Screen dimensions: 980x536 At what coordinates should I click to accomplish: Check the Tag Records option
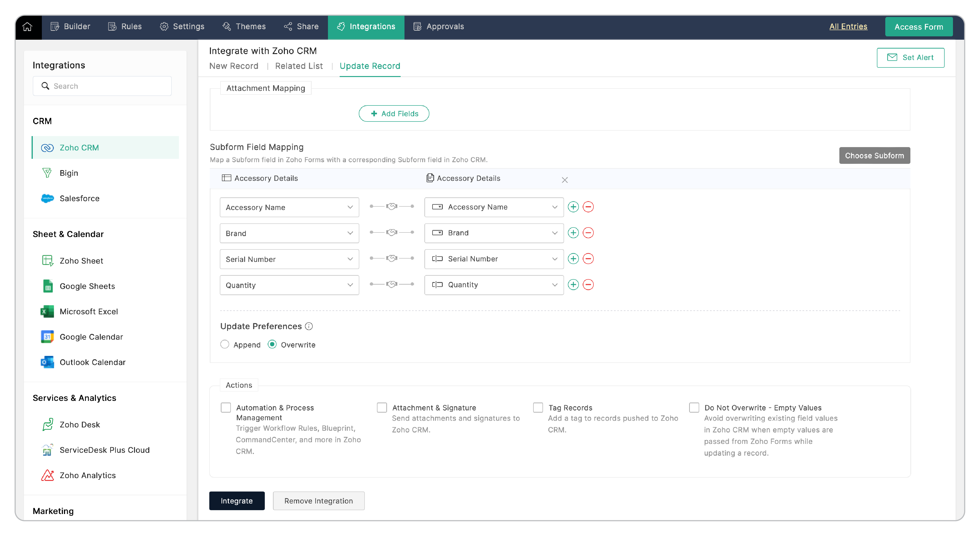[x=538, y=408]
